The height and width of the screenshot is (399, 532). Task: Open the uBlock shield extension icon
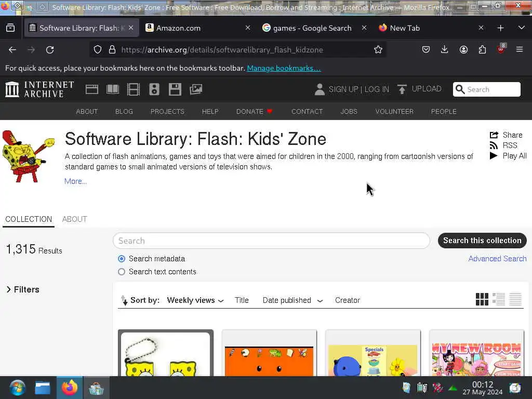[501, 49]
